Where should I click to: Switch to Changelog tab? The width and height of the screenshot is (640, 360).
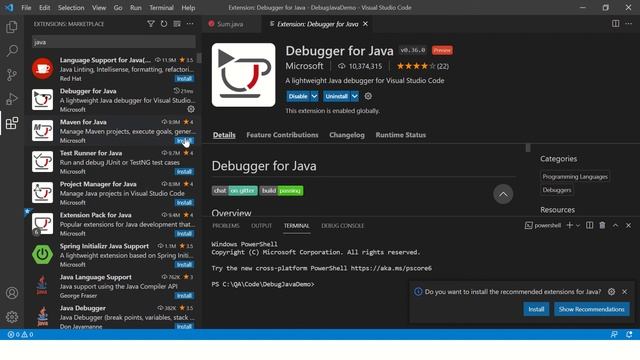347,135
